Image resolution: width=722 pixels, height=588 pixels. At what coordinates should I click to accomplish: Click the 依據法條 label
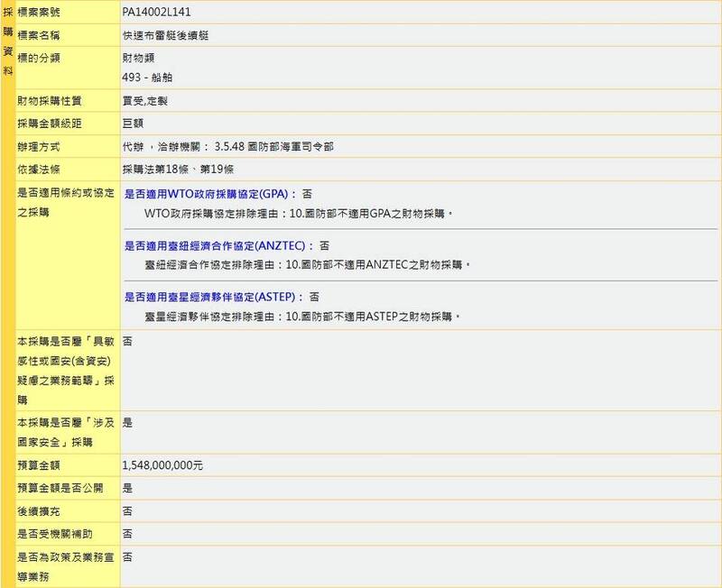(x=39, y=170)
